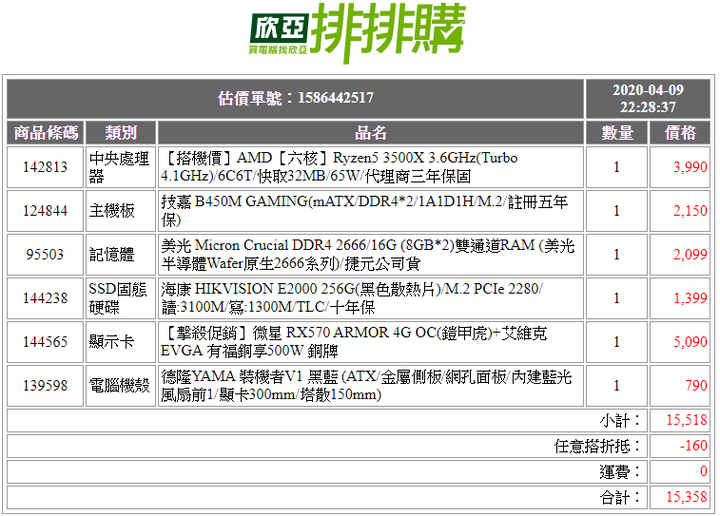720x516 pixels.
Task: Click the quantity 1 in RX570 row
Action: point(617,342)
